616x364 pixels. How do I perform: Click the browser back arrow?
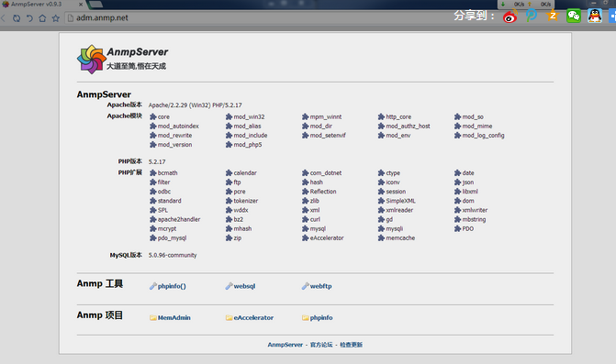3,18
